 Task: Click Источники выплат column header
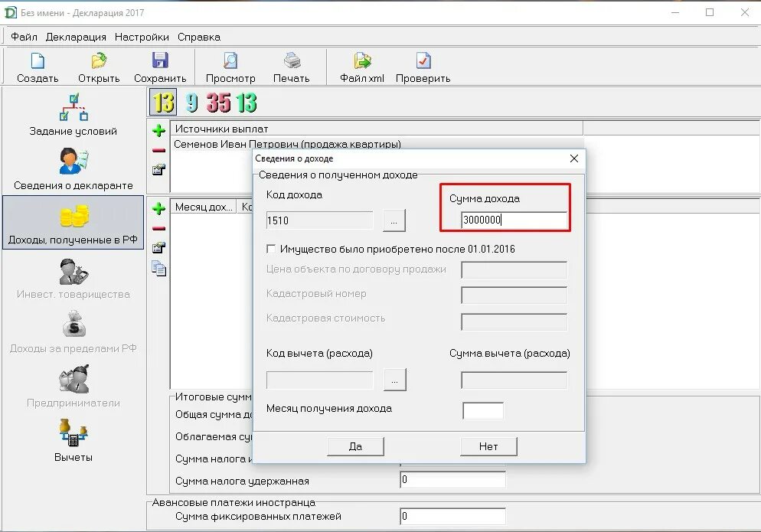[377, 129]
